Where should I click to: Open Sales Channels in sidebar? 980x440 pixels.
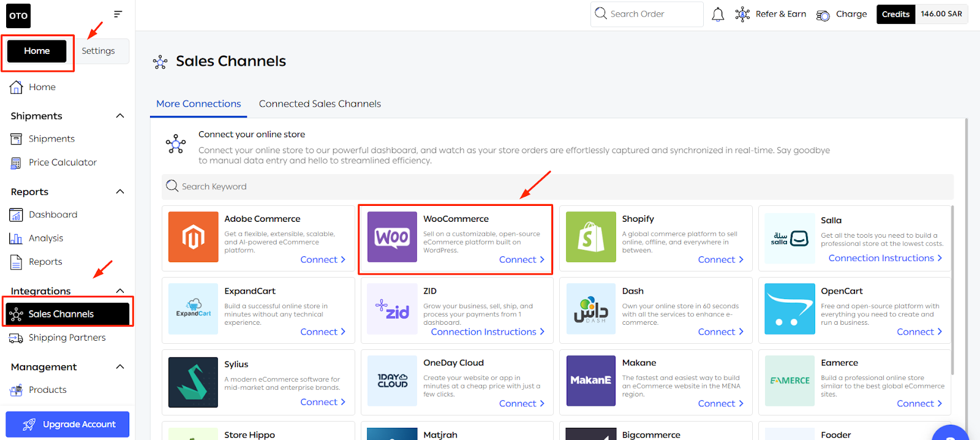click(x=67, y=314)
